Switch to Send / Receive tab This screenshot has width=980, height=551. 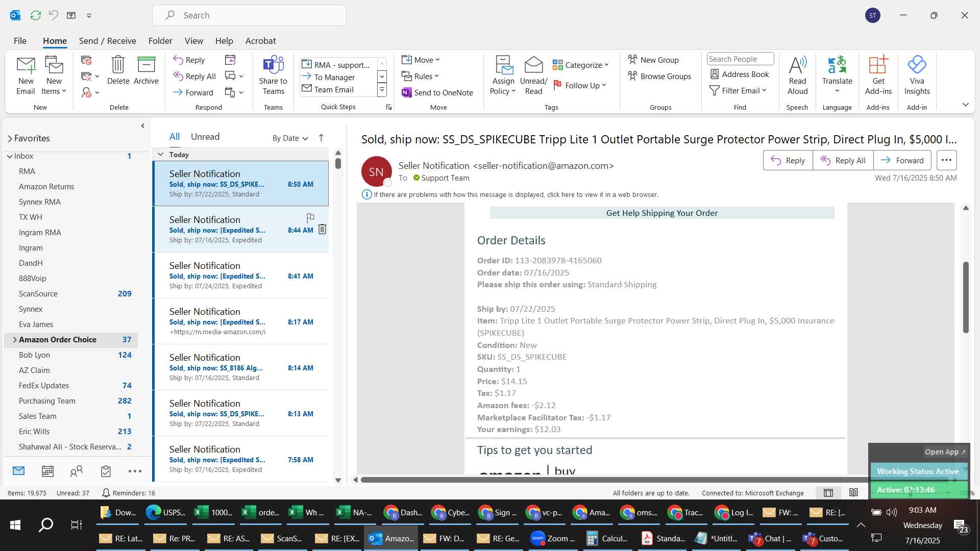coord(107,41)
